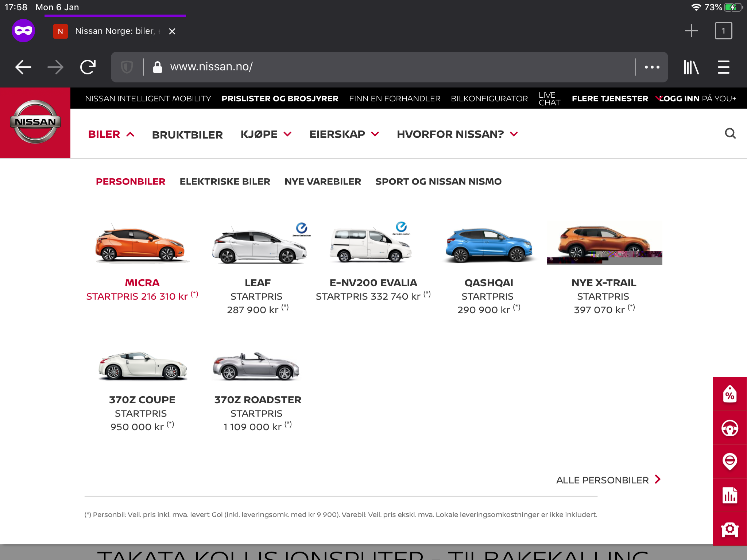Switch to NYE VAREBILER tab
The height and width of the screenshot is (560, 747).
[x=323, y=182]
